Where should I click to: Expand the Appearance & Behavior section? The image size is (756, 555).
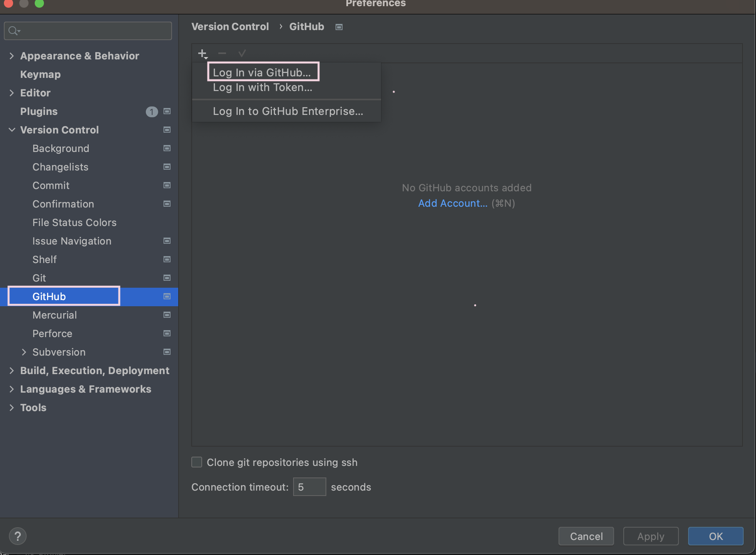coord(12,56)
